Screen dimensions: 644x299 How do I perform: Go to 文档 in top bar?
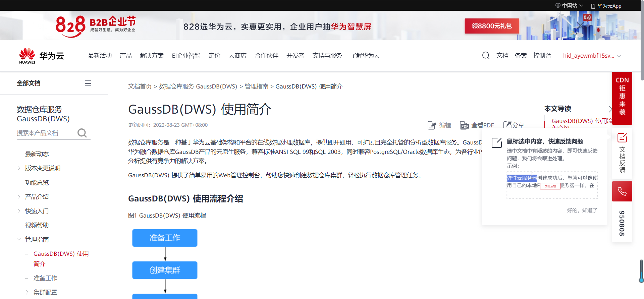tap(502, 56)
